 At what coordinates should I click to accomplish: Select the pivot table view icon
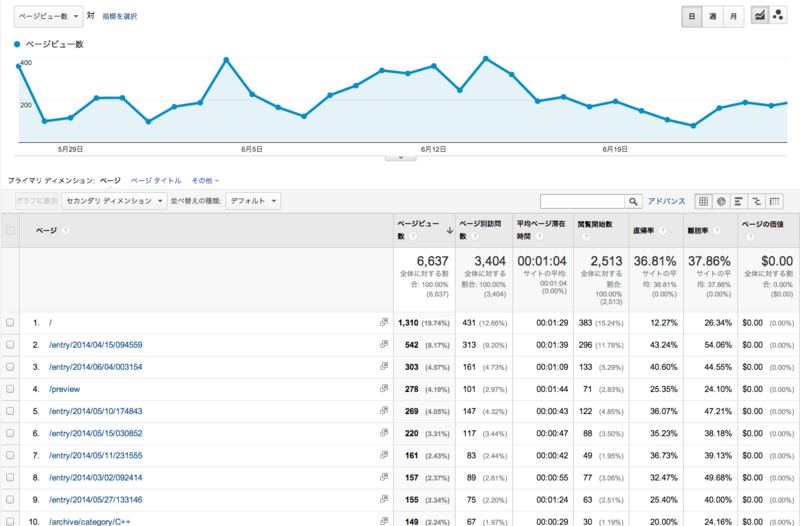click(x=774, y=201)
